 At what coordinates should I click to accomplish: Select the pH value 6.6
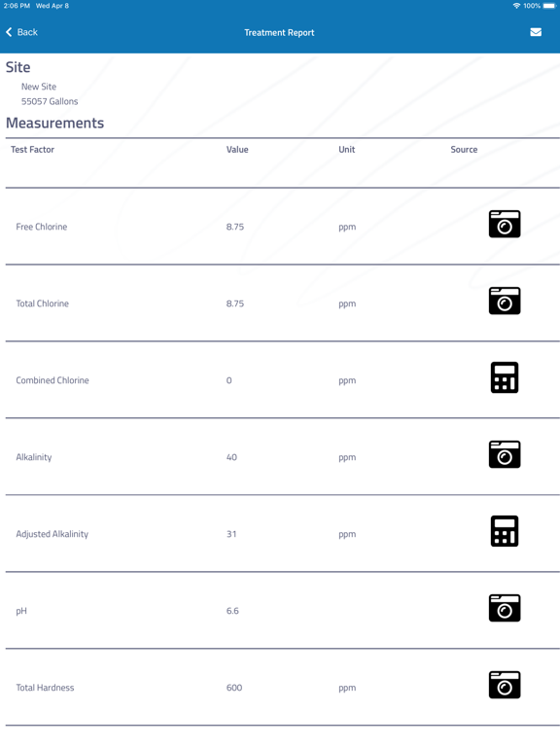click(232, 611)
